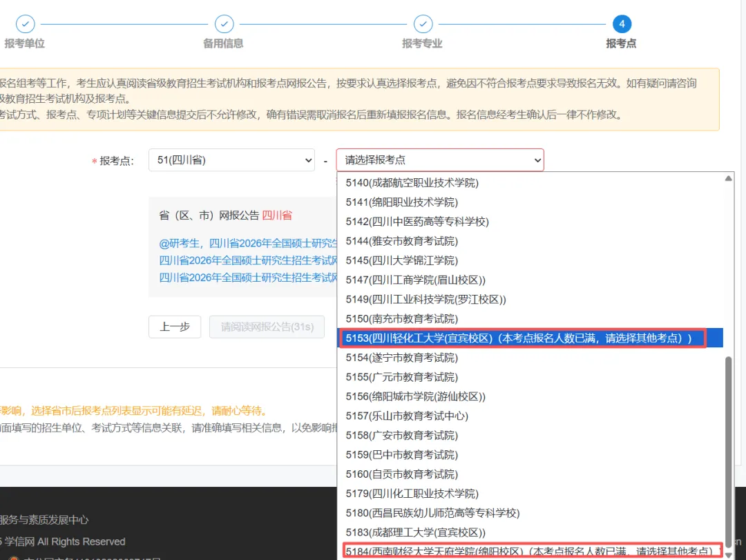Expand the 请选择报考点 dropdown

point(440,160)
